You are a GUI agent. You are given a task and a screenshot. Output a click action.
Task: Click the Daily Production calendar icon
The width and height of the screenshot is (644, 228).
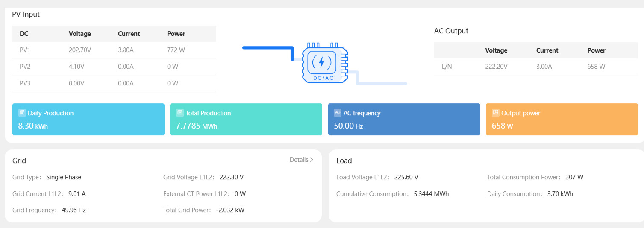coord(22,113)
